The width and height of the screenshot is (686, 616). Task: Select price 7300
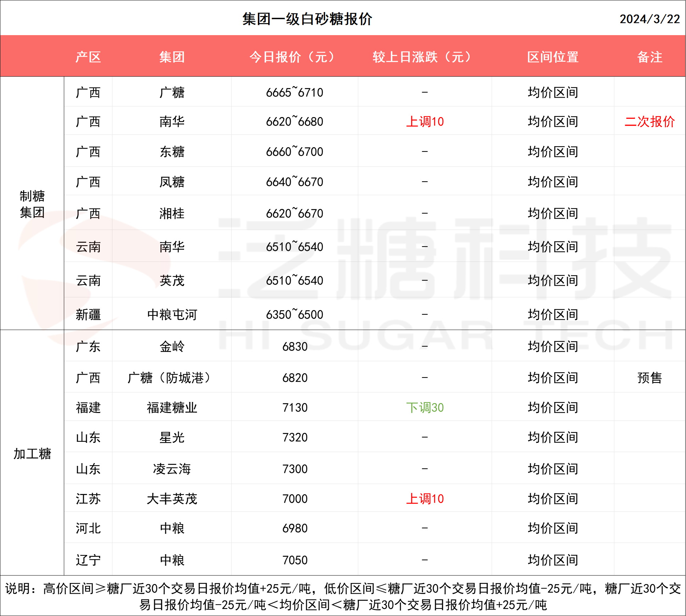point(295,469)
